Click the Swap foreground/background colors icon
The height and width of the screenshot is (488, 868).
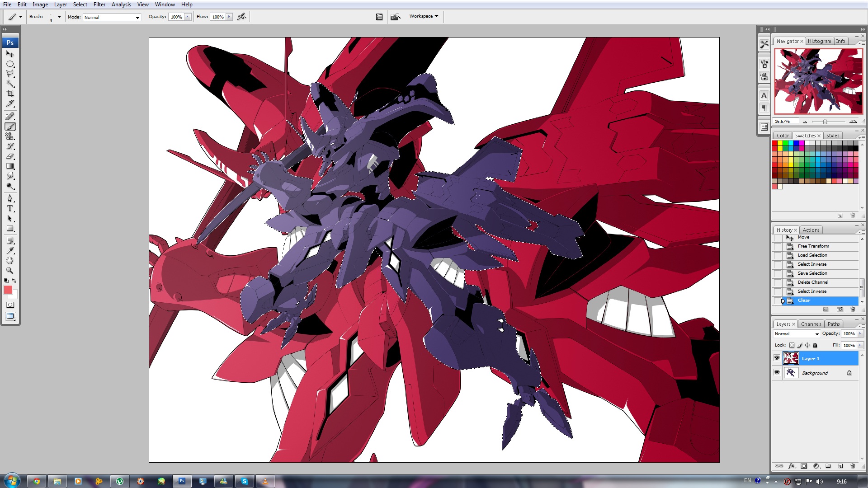click(x=14, y=281)
